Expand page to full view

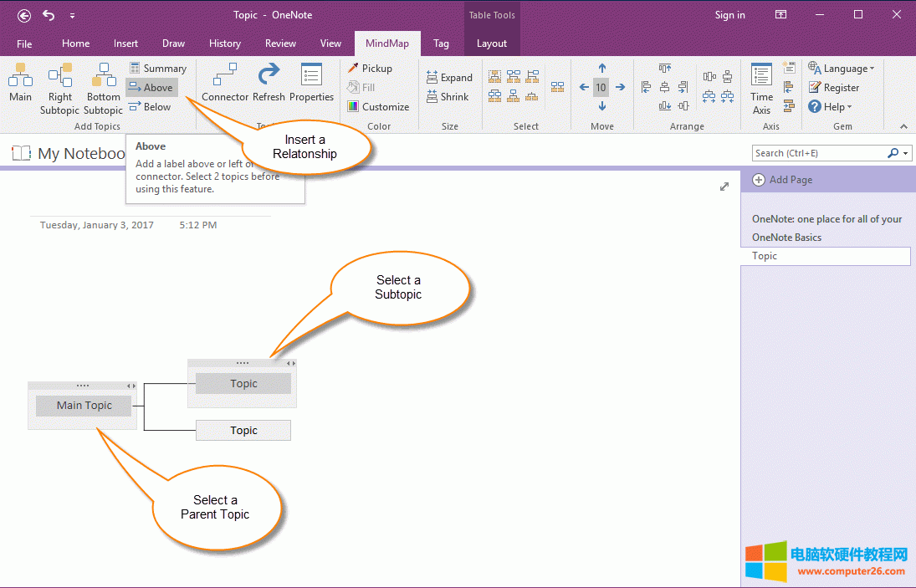coord(724,187)
